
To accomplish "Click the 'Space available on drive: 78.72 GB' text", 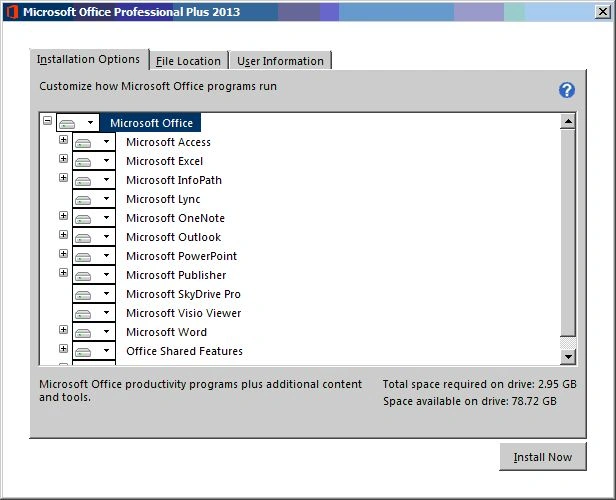I will [x=470, y=401].
